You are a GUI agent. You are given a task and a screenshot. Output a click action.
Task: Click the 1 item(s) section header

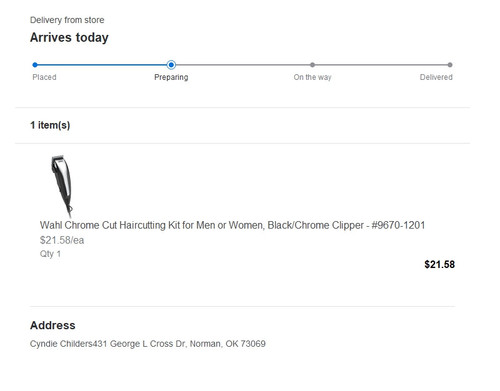point(50,125)
